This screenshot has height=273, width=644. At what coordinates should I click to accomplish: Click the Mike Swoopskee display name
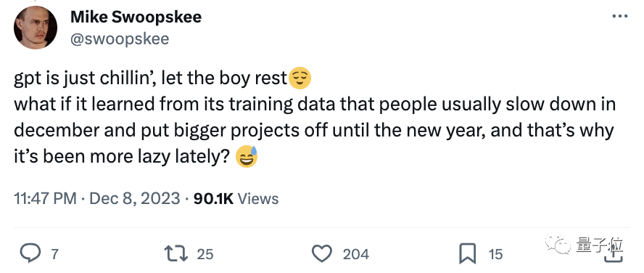click(136, 17)
